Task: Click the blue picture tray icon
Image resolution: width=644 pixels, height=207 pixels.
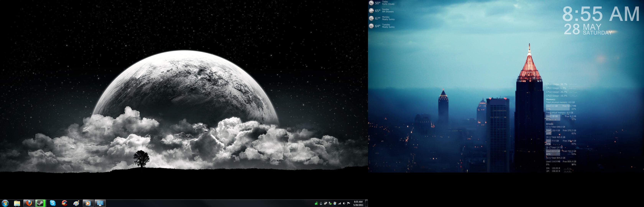Action: pyautogui.click(x=335, y=204)
